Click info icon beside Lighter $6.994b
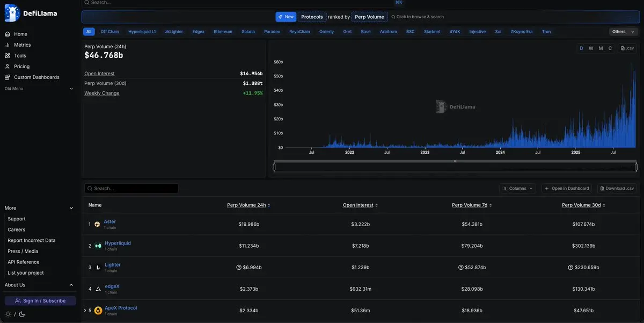The height and width of the screenshot is (323, 644). point(239,267)
